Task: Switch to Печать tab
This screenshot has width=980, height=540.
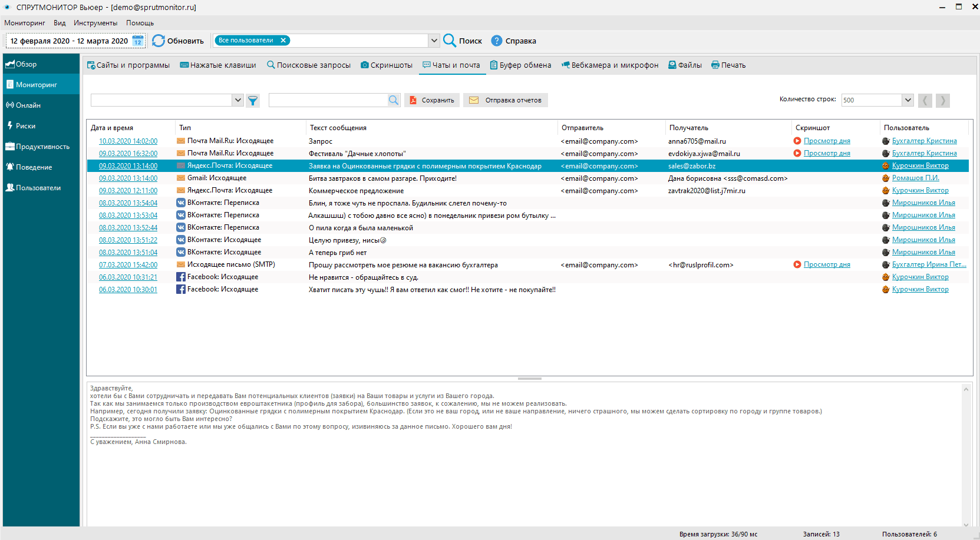Action: click(x=728, y=65)
